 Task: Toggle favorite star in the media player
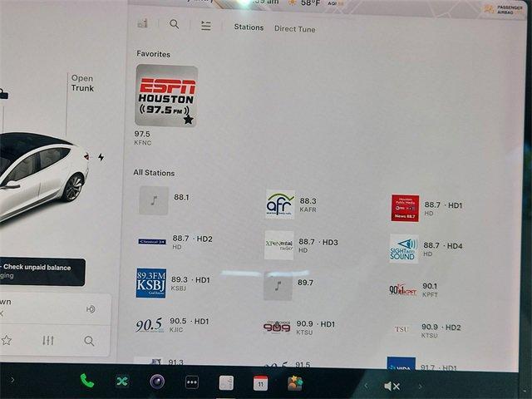[7, 340]
